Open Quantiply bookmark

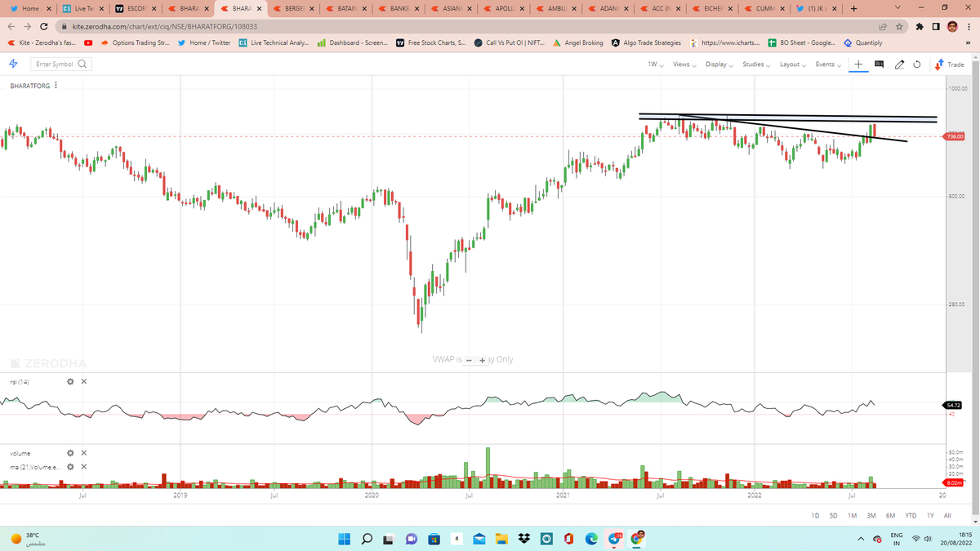[x=863, y=42]
